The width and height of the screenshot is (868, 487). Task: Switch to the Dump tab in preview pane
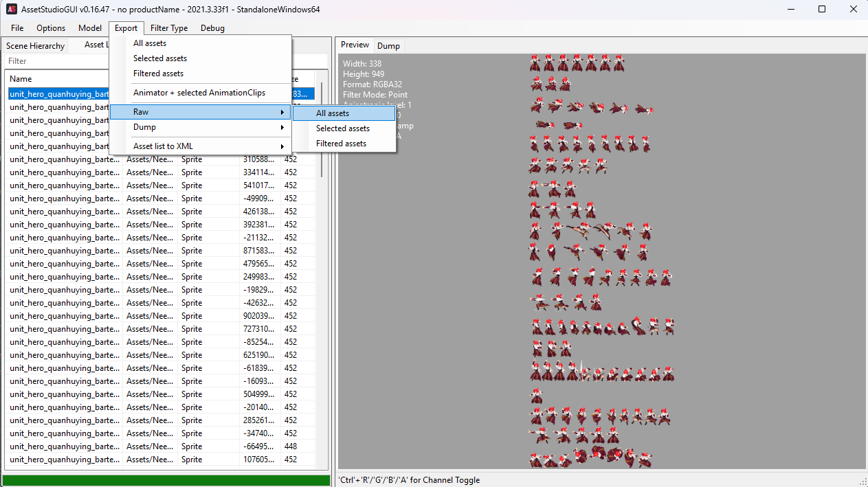click(388, 45)
